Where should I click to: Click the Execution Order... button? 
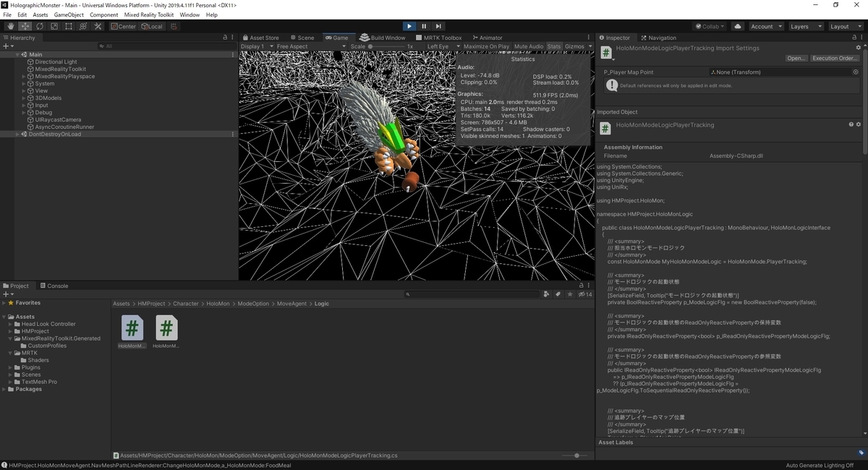click(x=835, y=58)
